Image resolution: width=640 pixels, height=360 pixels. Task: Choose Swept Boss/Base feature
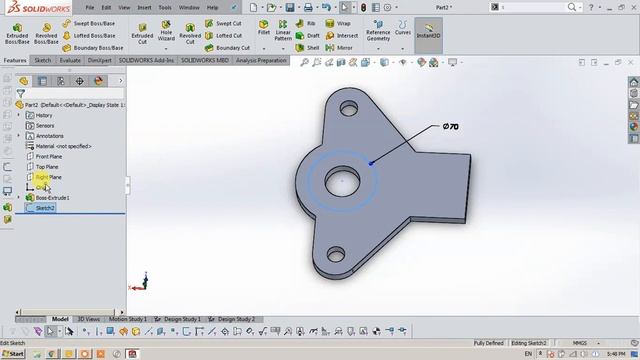pyautogui.click(x=89, y=24)
